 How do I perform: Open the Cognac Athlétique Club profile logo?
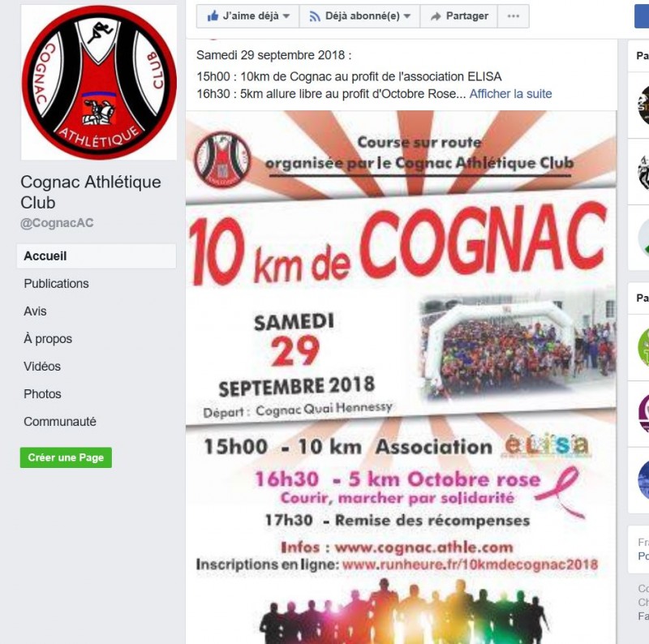[x=99, y=83]
